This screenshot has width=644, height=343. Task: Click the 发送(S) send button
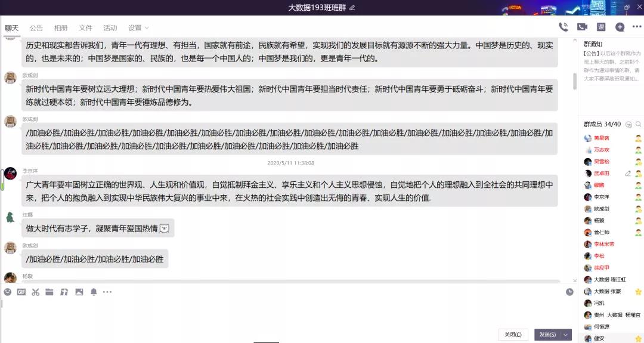tap(547, 335)
